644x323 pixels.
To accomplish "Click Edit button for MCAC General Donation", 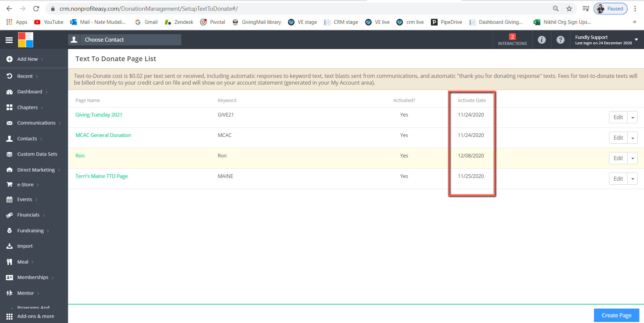I will click(x=618, y=138).
